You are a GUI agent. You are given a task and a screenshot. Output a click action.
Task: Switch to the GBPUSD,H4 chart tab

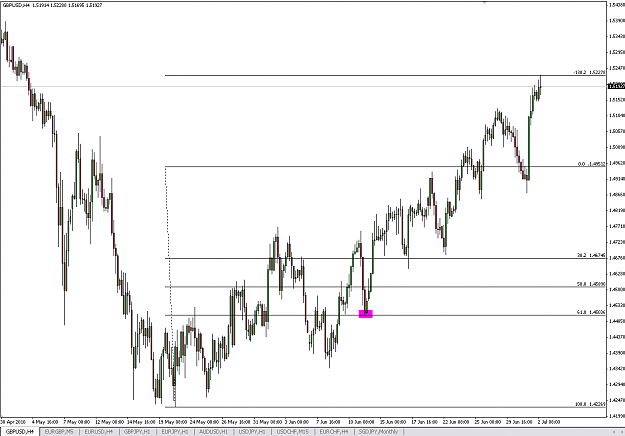[19, 432]
